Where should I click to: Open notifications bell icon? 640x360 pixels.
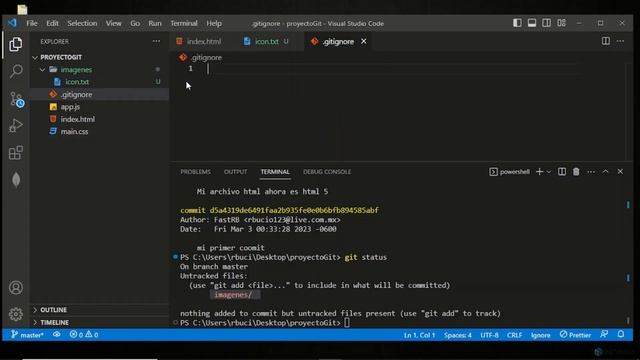pyautogui.click(x=621, y=335)
